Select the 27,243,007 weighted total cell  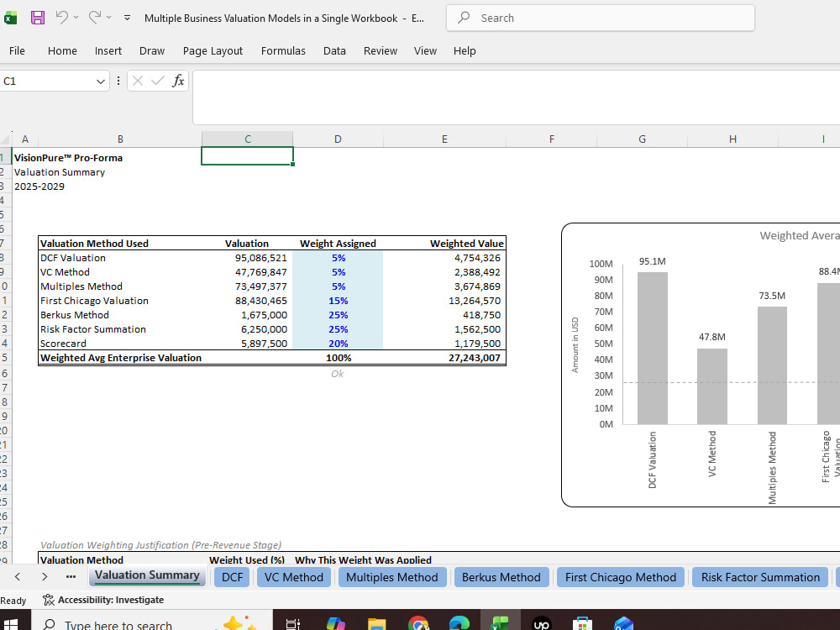(444, 358)
